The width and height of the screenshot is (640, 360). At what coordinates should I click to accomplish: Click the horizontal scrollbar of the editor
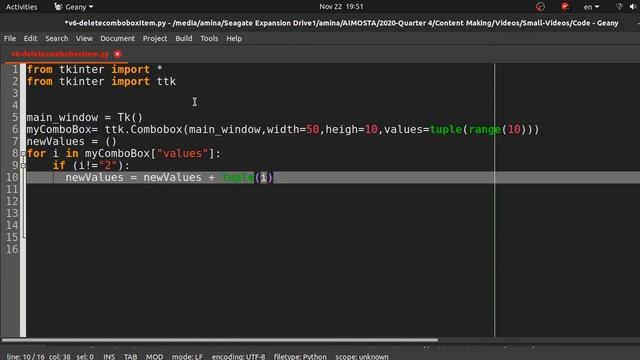point(220,340)
